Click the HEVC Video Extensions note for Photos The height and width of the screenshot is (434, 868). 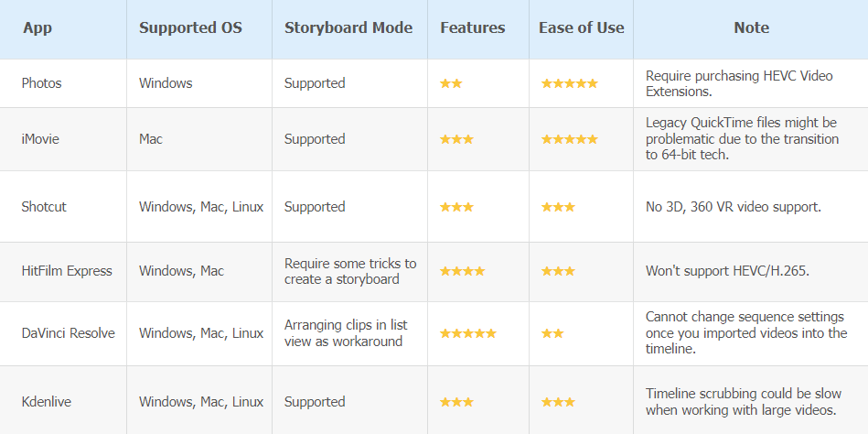coord(739,83)
